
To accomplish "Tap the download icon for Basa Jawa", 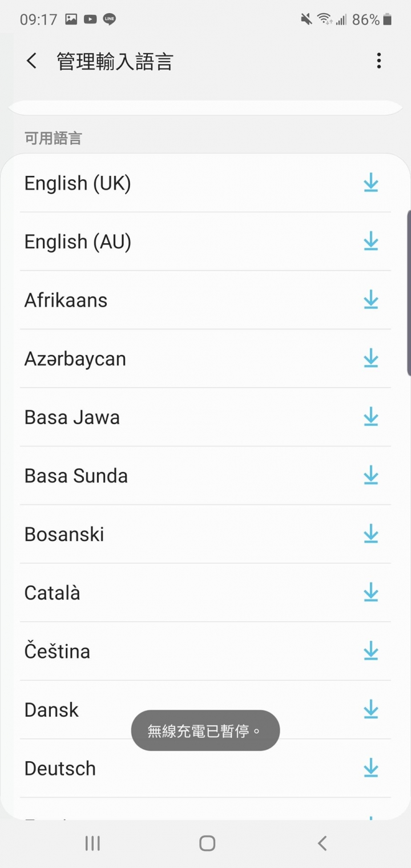I will pos(371,417).
